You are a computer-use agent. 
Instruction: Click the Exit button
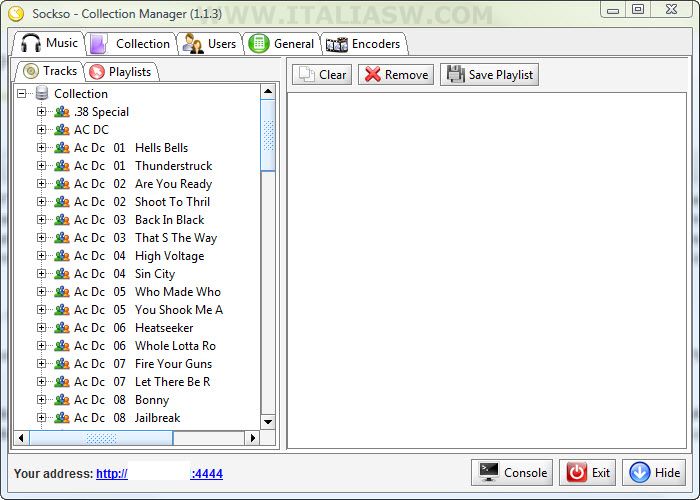click(x=588, y=472)
